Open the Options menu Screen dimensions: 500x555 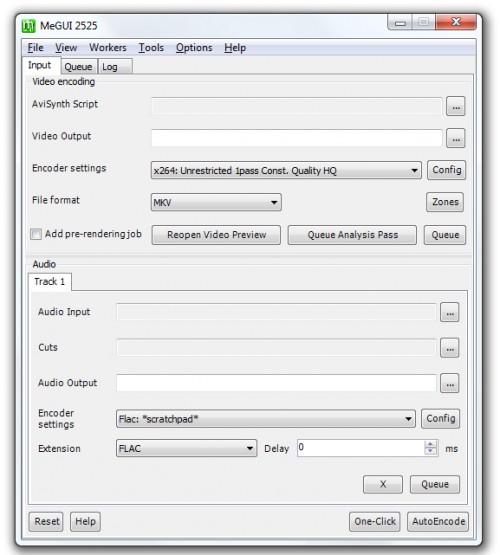[194, 48]
